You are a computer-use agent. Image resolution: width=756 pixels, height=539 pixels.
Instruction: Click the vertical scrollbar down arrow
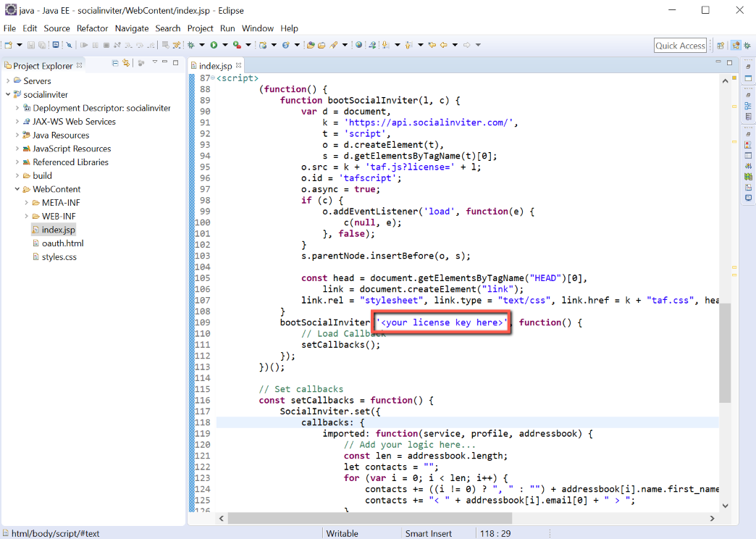point(725,506)
